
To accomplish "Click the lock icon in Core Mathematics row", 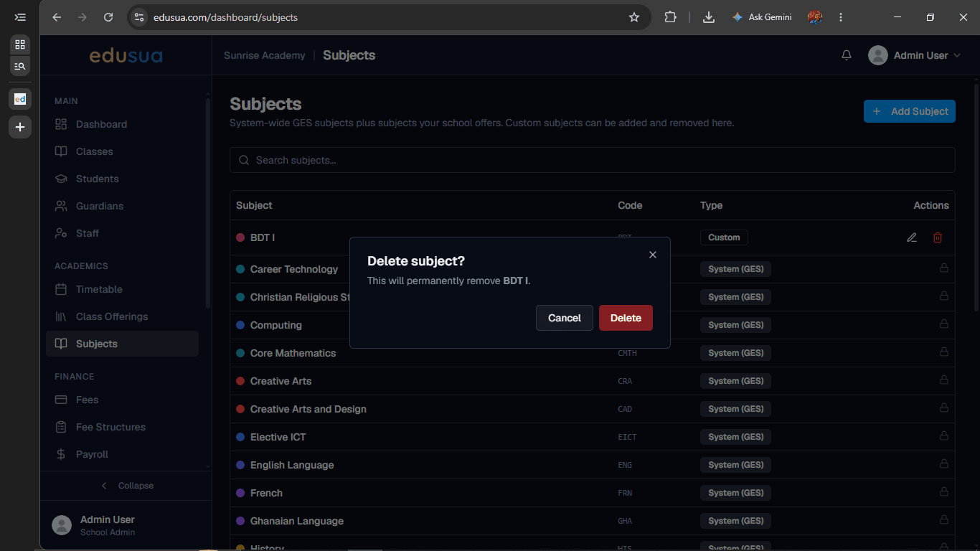I will [x=943, y=352].
